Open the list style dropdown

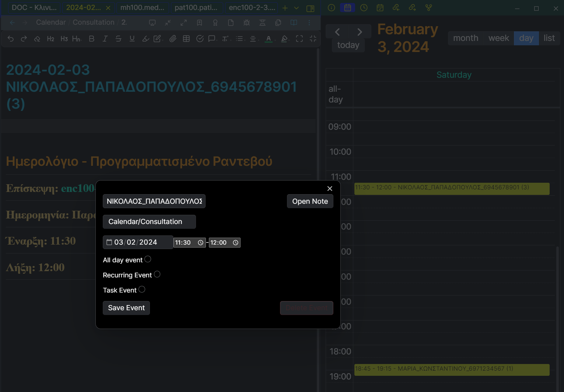click(x=240, y=39)
